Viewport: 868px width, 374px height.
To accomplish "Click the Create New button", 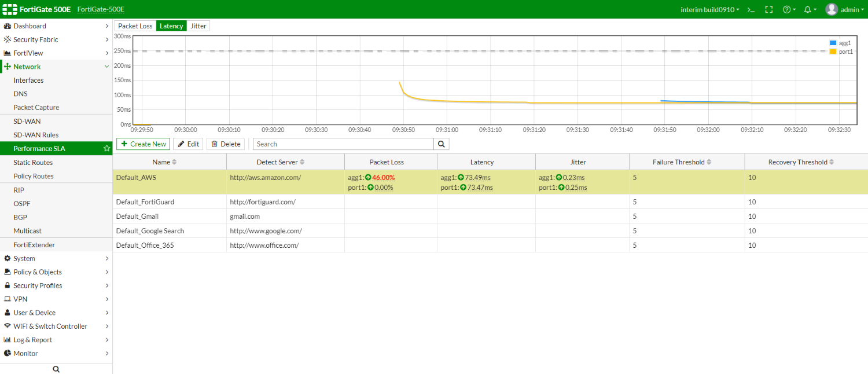I will 143,144.
